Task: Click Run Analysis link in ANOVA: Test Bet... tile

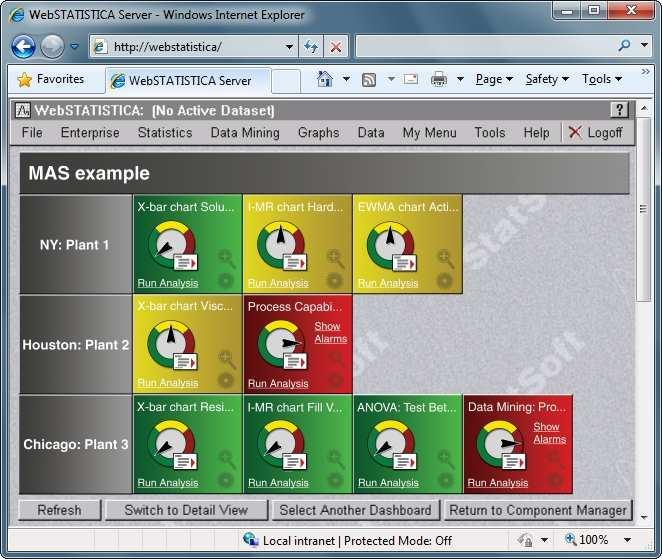Action: pyautogui.click(x=388, y=483)
